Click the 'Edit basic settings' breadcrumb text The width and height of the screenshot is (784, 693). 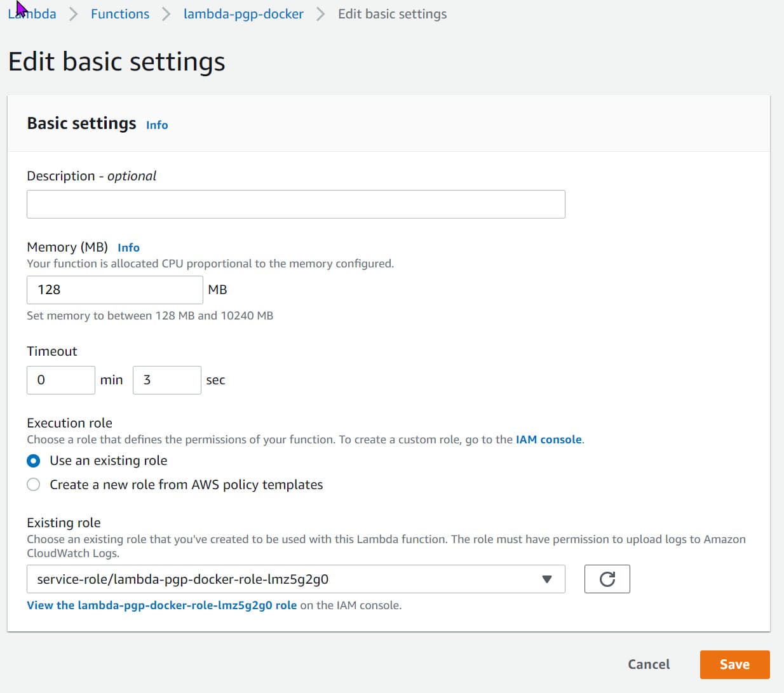[392, 14]
